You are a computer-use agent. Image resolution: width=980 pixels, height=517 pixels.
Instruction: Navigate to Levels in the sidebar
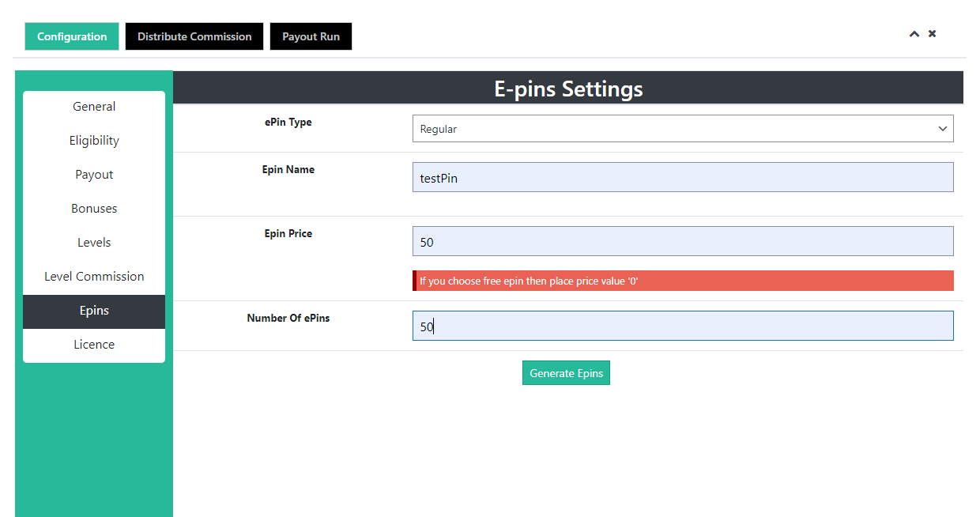click(x=94, y=243)
